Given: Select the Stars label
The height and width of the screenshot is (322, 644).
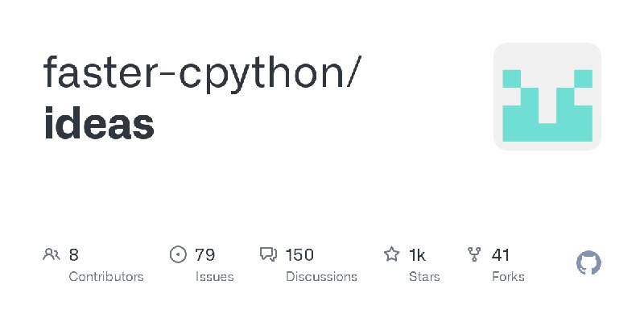Looking at the screenshot, I should (x=424, y=277).
